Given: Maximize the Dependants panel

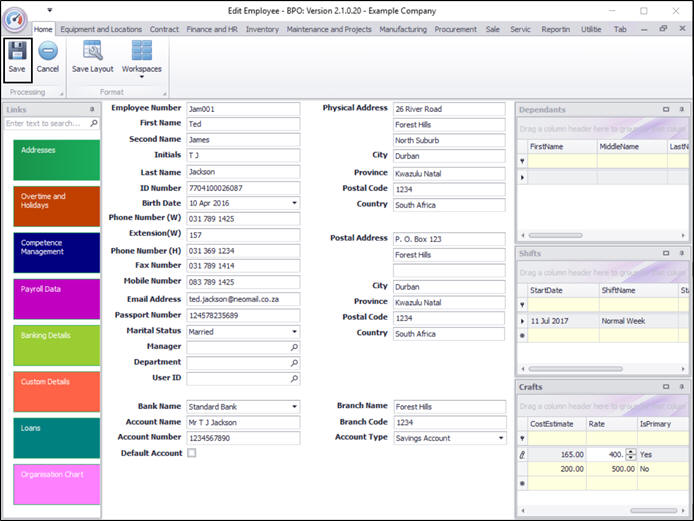Looking at the screenshot, I should coord(666,109).
